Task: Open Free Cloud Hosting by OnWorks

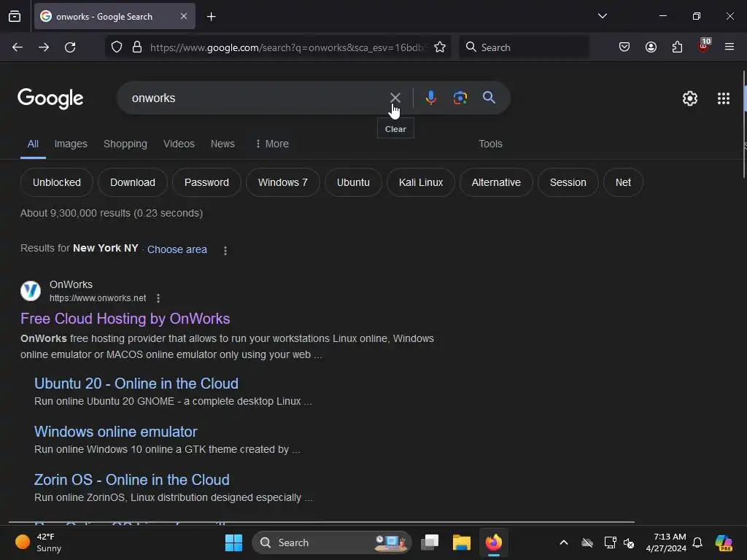Action: [125, 319]
